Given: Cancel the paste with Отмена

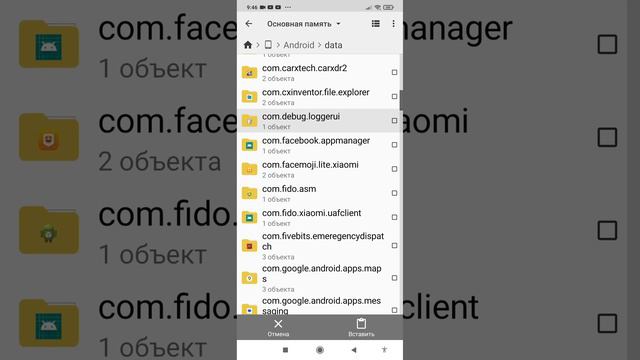Looking at the screenshot, I should click(x=278, y=328).
